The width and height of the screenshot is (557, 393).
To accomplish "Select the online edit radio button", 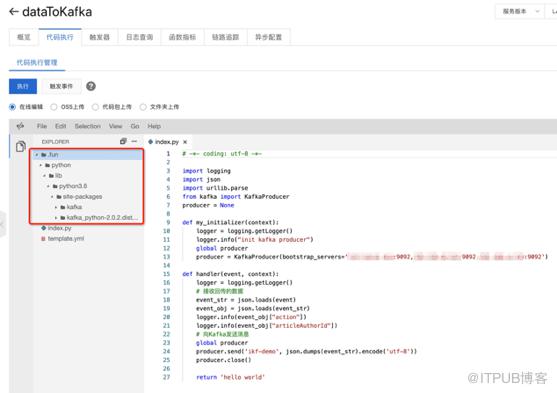I will (12, 107).
